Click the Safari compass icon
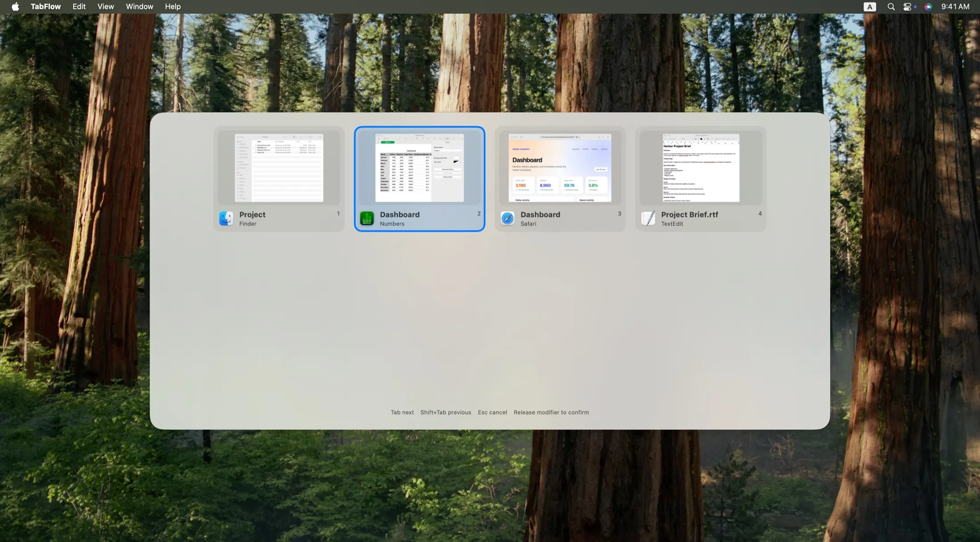 (x=507, y=218)
